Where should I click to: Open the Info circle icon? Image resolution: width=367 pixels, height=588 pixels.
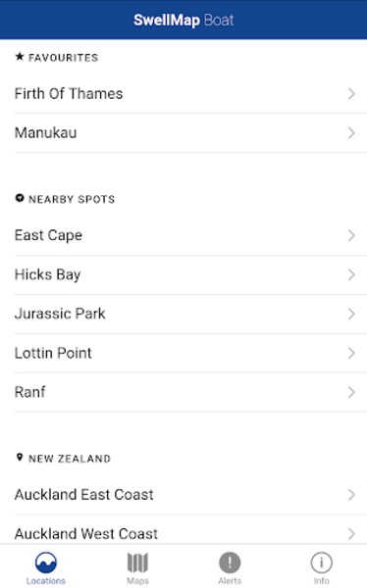click(x=322, y=563)
